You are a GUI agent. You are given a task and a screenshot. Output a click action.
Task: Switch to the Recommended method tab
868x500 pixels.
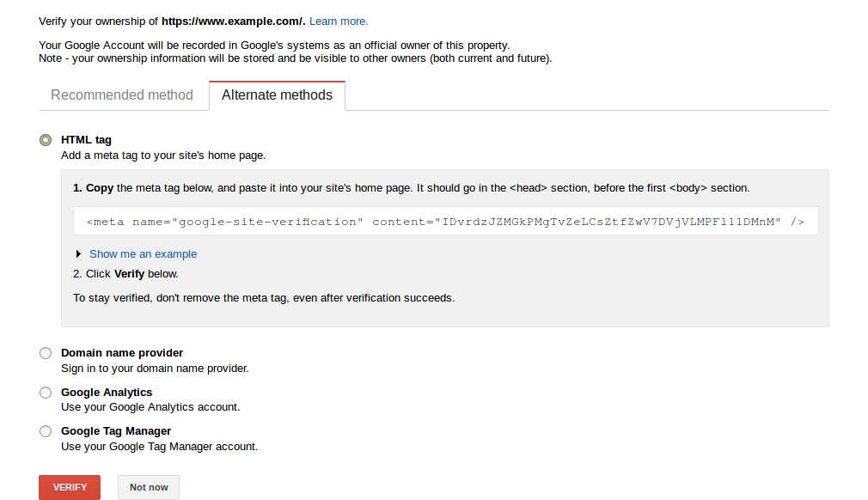coord(122,95)
